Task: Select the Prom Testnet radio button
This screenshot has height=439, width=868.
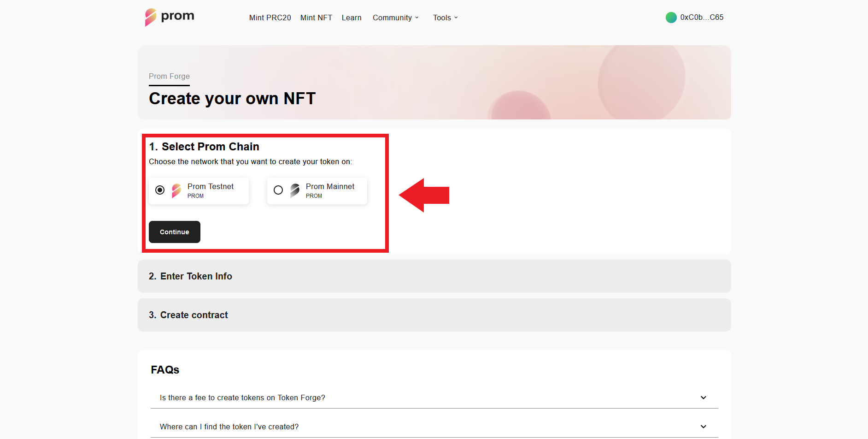Action: tap(160, 190)
